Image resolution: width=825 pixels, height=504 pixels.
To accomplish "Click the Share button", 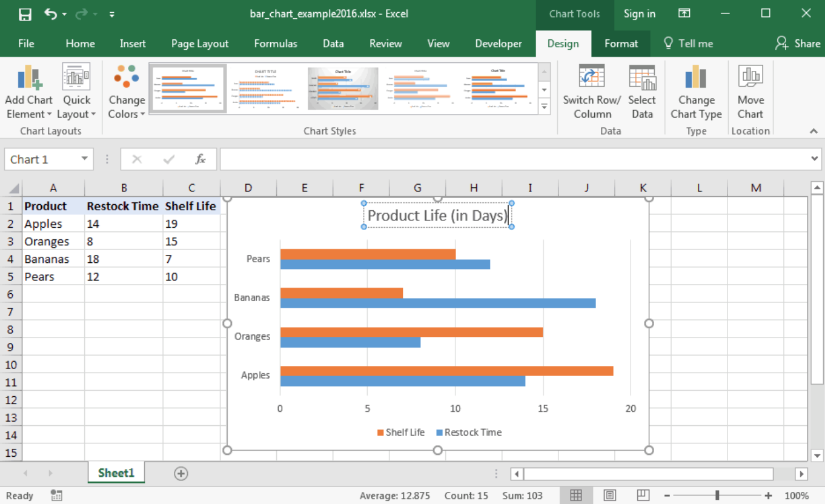I will pos(798,44).
